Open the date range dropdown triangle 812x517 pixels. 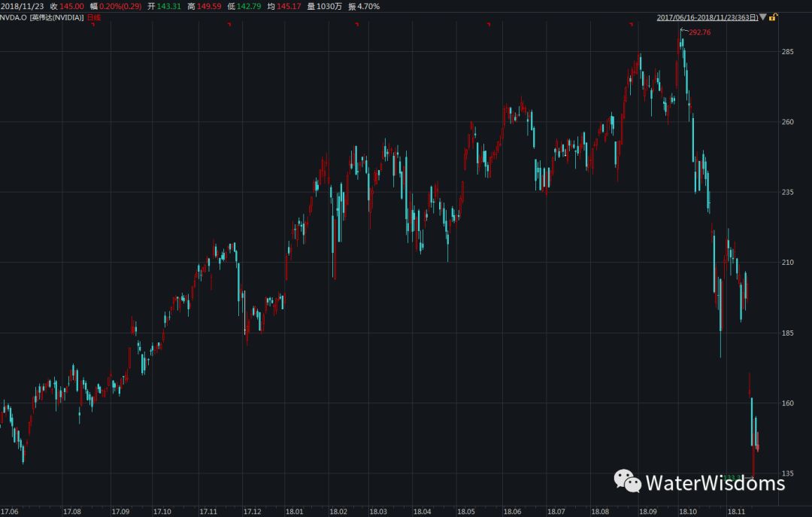pyautogui.click(x=763, y=17)
